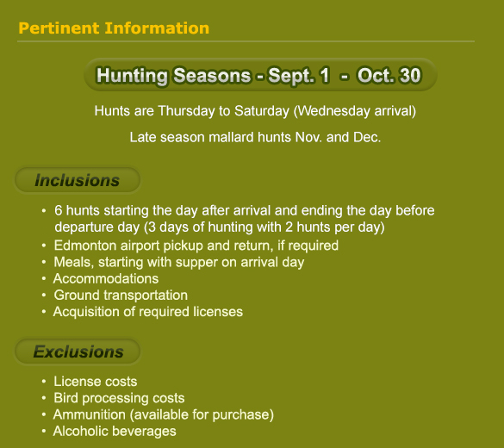The image size is (504, 448).
Task: Click Acquisition of required licenses item
Action: pyautogui.click(x=148, y=312)
